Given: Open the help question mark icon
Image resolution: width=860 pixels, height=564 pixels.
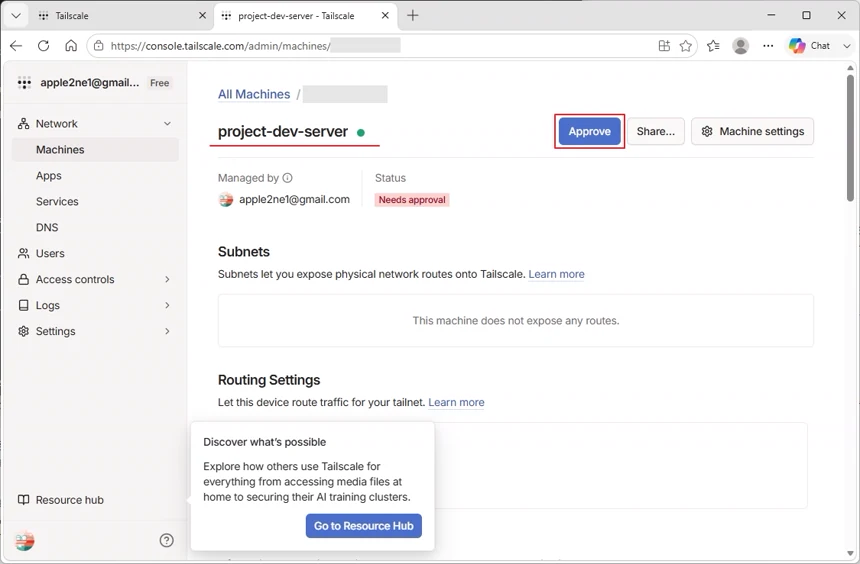Looking at the screenshot, I should coord(167,540).
